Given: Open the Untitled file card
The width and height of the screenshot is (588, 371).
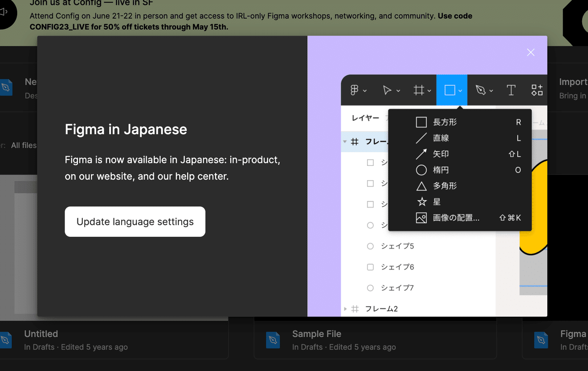Looking at the screenshot, I should (114, 340).
